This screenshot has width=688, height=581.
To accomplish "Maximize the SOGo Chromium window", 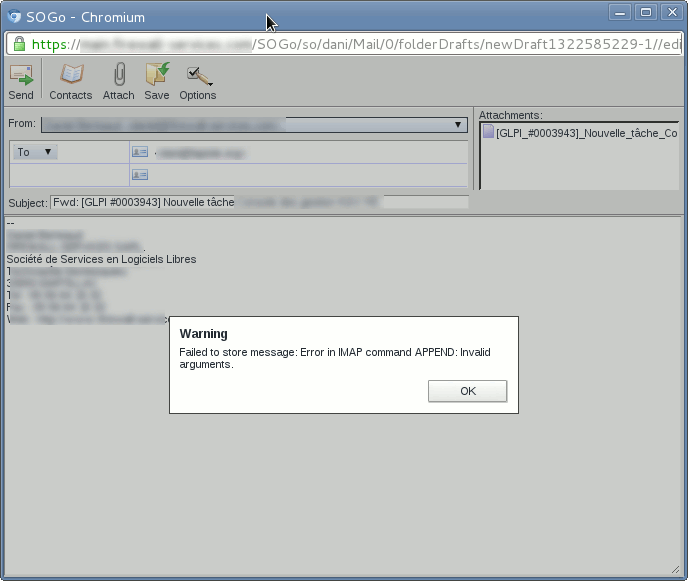I will pos(647,13).
